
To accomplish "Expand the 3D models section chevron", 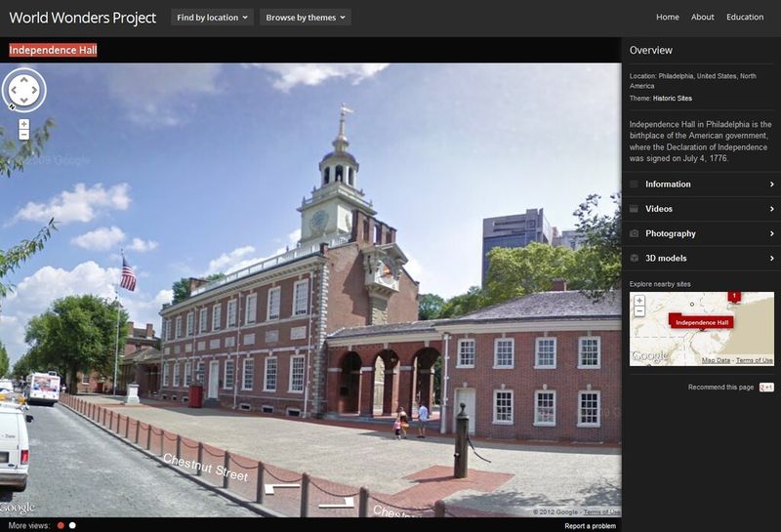I will pos(771,258).
